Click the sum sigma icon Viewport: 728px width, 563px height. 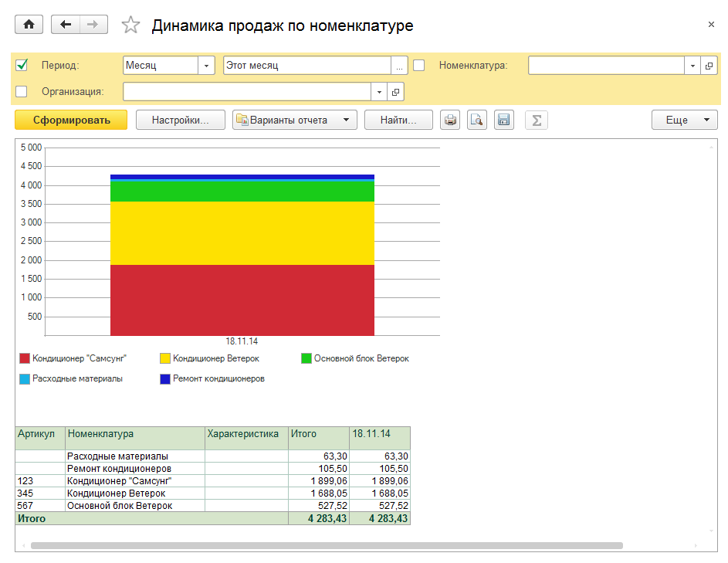537,120
